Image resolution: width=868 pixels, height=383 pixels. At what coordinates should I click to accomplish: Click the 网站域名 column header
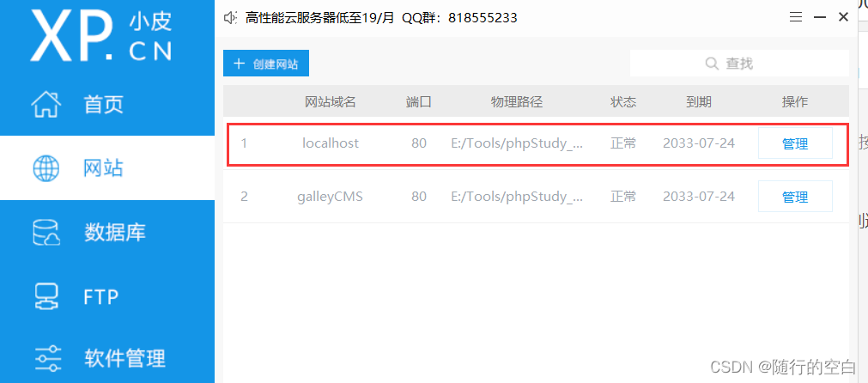point(330,102)
